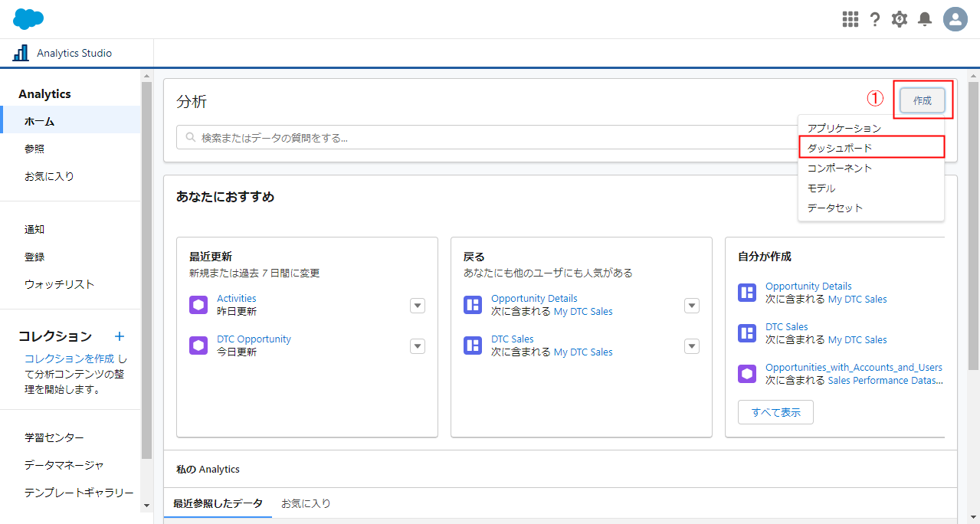Open the user profile avatar icon
The height and width of the screenshot is (524, 980).
(x=955, y=19)
